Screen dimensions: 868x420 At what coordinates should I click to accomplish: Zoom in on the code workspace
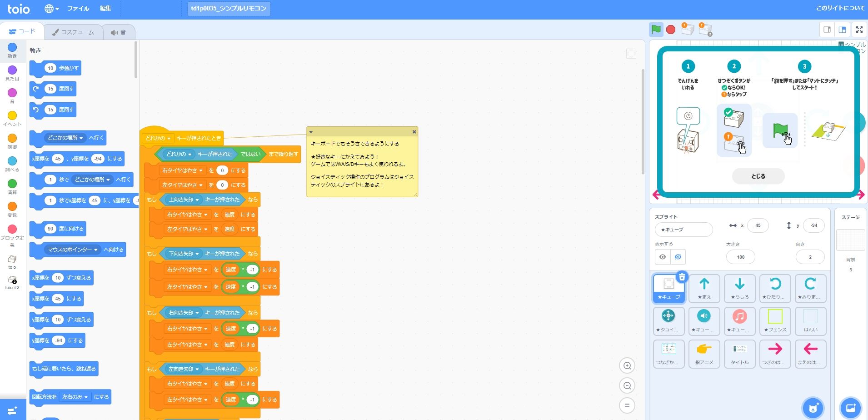click(627, 365)
